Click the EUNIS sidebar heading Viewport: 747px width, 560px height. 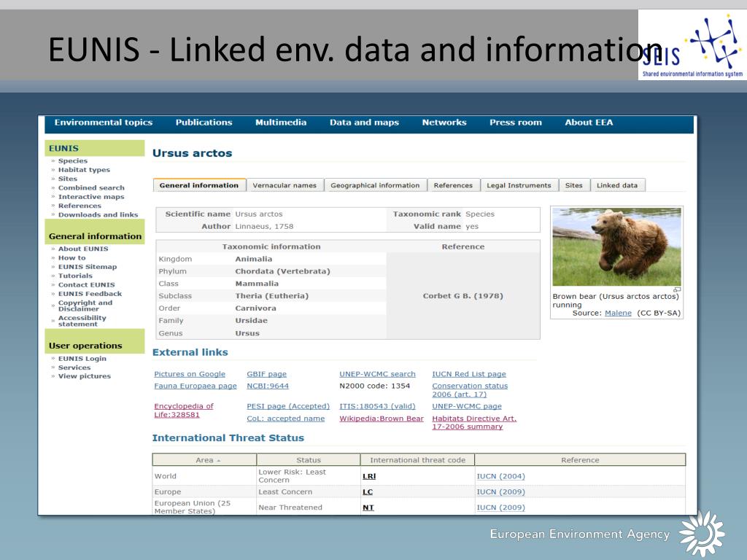94,148
